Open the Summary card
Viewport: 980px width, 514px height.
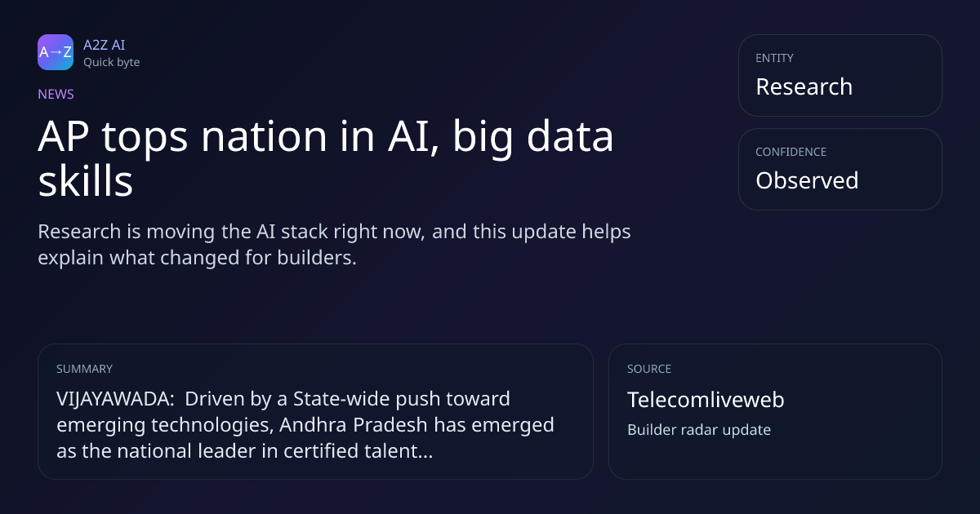315,411
